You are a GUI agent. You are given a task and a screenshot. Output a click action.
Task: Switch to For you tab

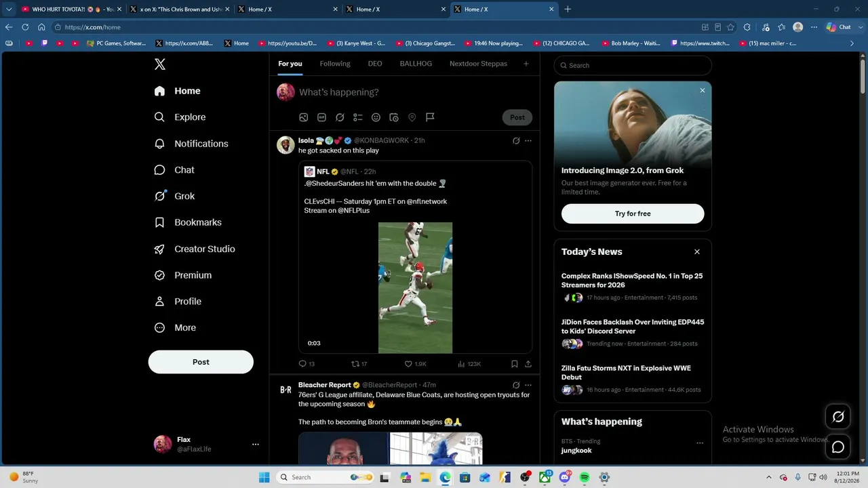(290, 64)
